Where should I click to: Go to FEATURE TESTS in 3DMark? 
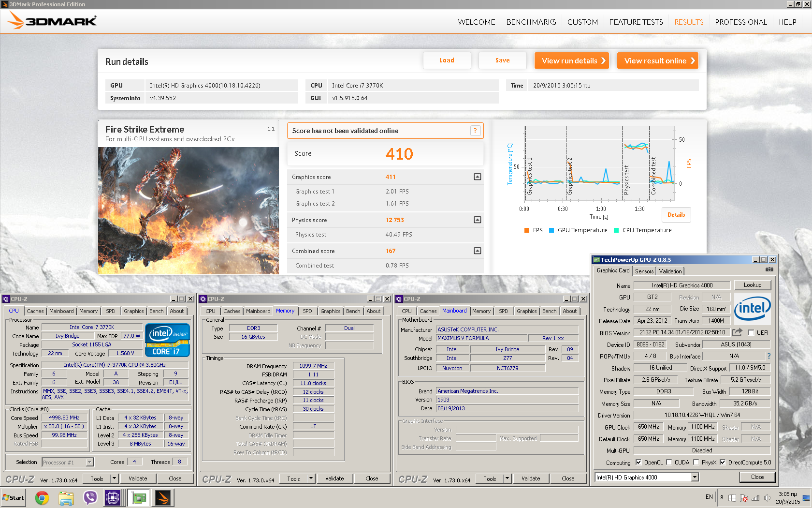636,22
